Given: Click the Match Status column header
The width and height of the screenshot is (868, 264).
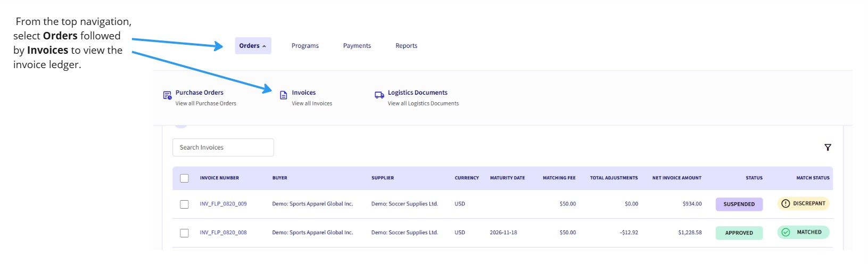Looking at the screenshot, I should (813, 178).
